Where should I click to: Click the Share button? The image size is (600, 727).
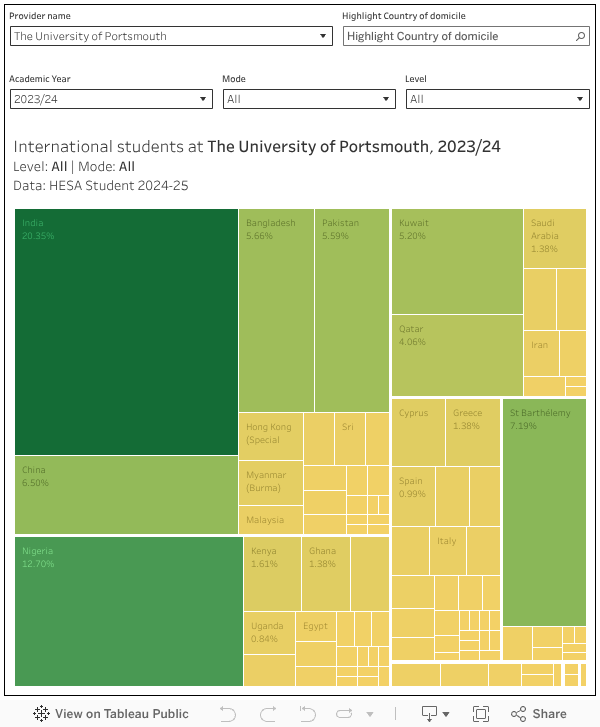click(539, 714)
